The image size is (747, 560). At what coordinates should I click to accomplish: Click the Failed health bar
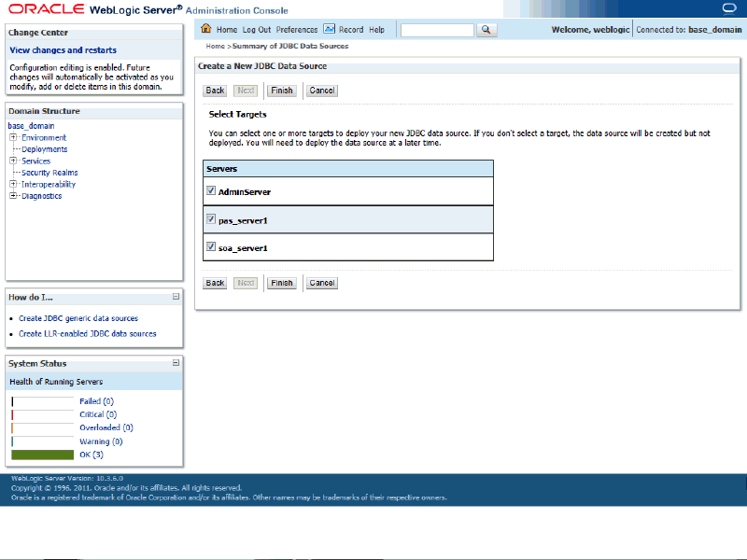(x=42, y=401)
